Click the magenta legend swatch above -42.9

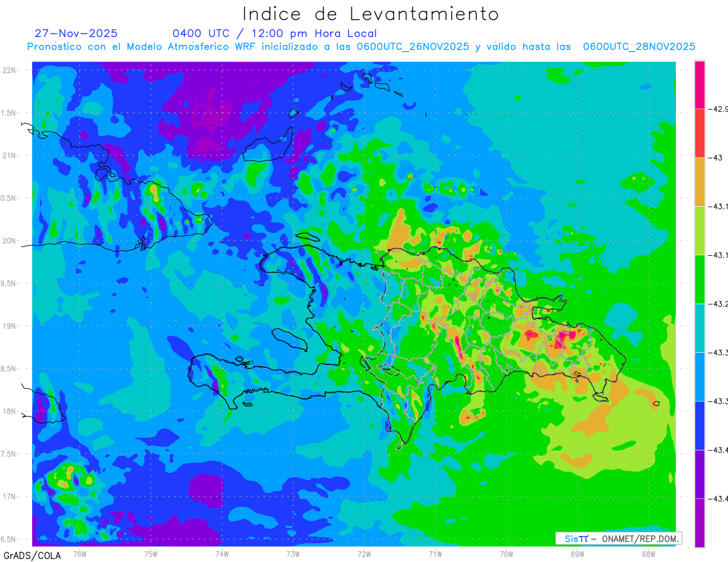(699, 85)
